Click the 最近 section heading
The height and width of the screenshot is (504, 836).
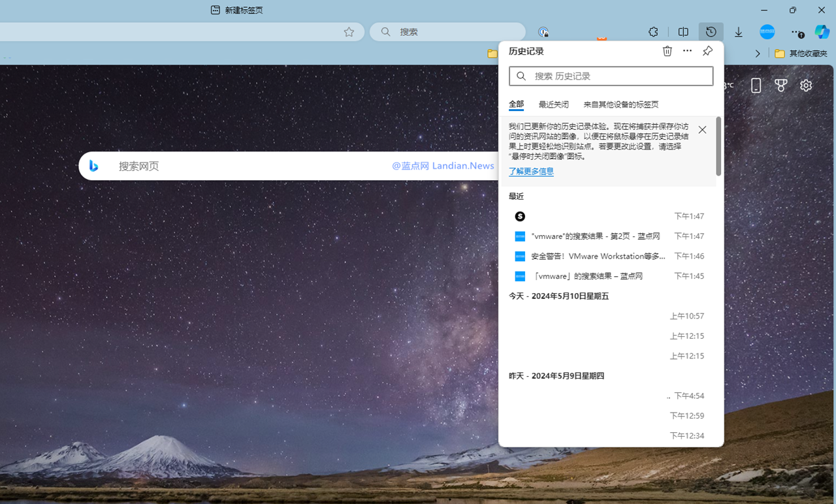point(516,197)
